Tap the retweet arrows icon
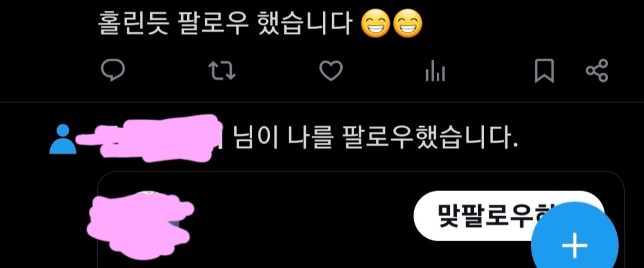Image resolution: width=644 pixels, height=268 pixels. click(222, 71)
